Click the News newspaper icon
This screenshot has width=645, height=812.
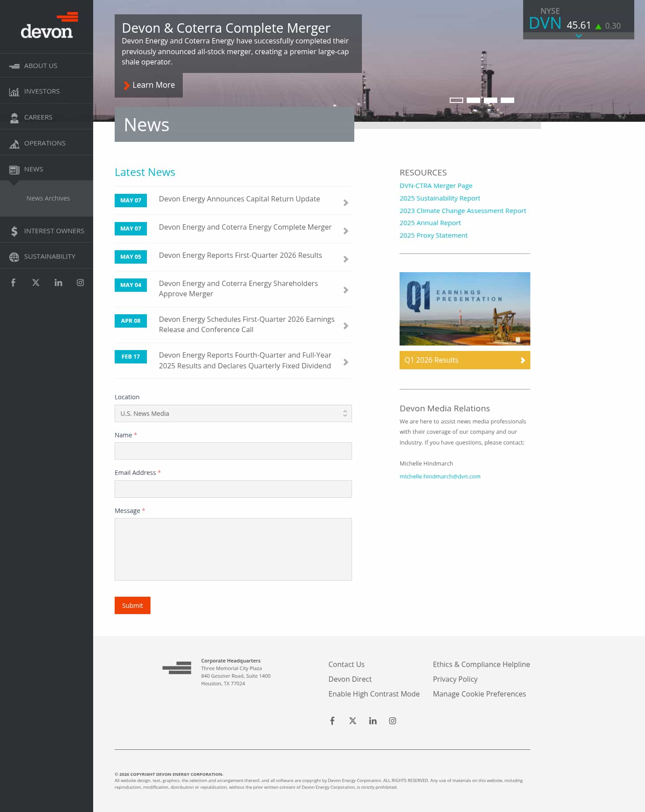14,170
